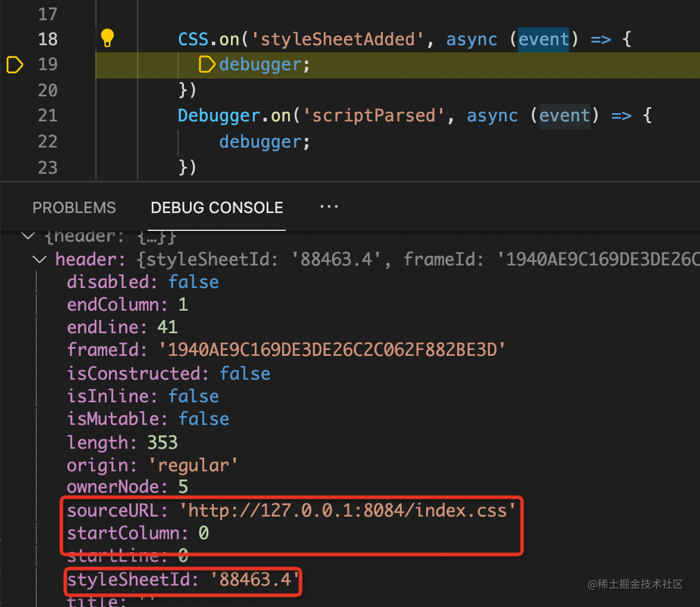Click the origin: 'regular' property row
The image size is (700, 607).
pyautogui.click(x=152, y=465)
